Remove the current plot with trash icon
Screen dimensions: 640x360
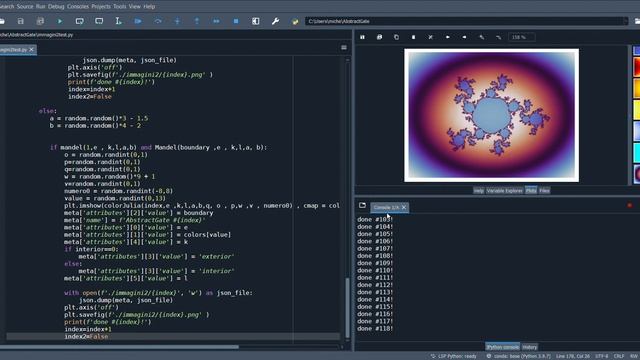click(x=413, y=37)
